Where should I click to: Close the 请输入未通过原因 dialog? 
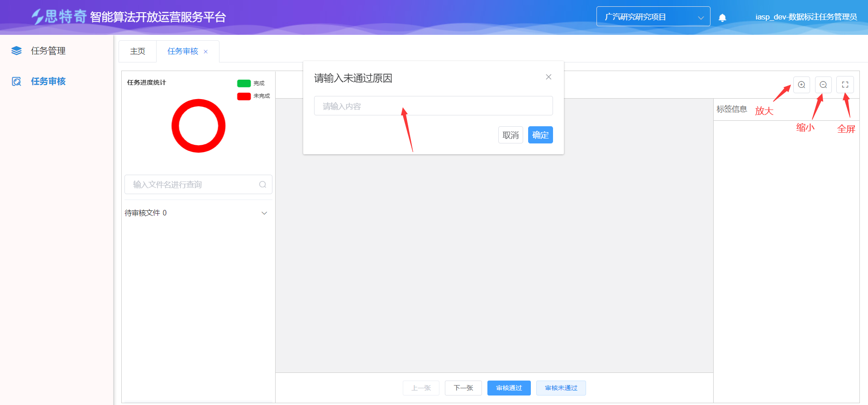(548, 77)
